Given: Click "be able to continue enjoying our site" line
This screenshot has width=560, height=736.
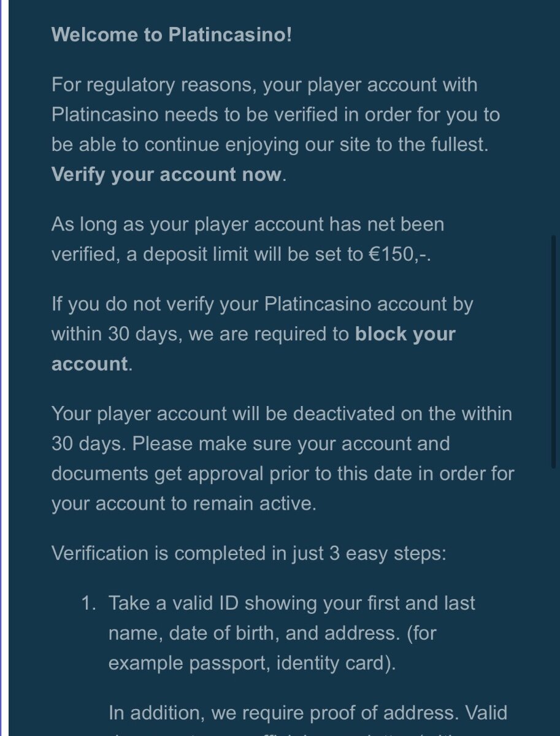Looking at the screenshot, I should click(270, 145).
